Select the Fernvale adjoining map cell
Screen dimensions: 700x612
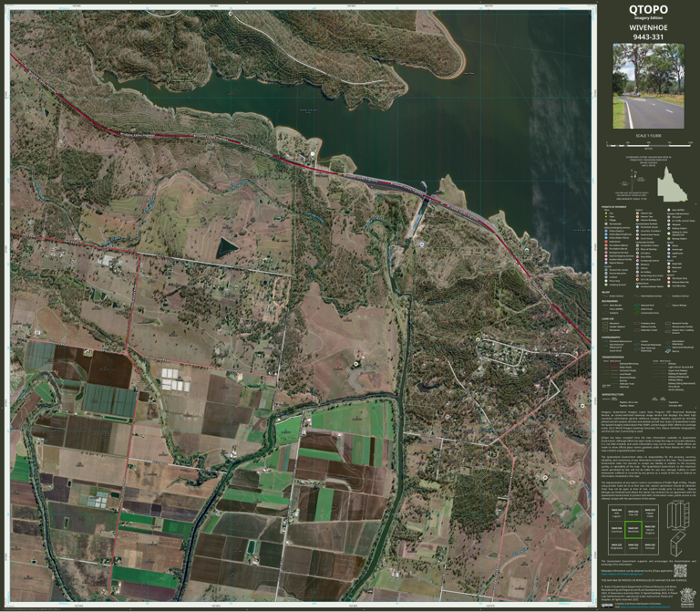click(651, 546)
